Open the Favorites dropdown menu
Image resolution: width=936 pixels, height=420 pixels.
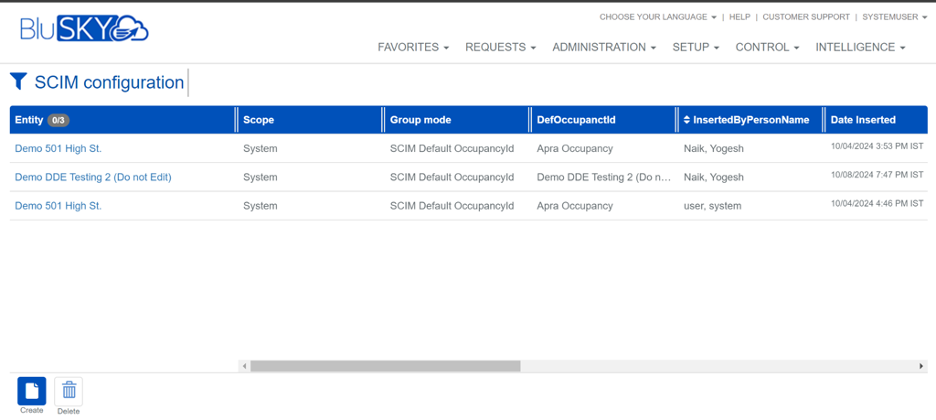coord(412,47)
